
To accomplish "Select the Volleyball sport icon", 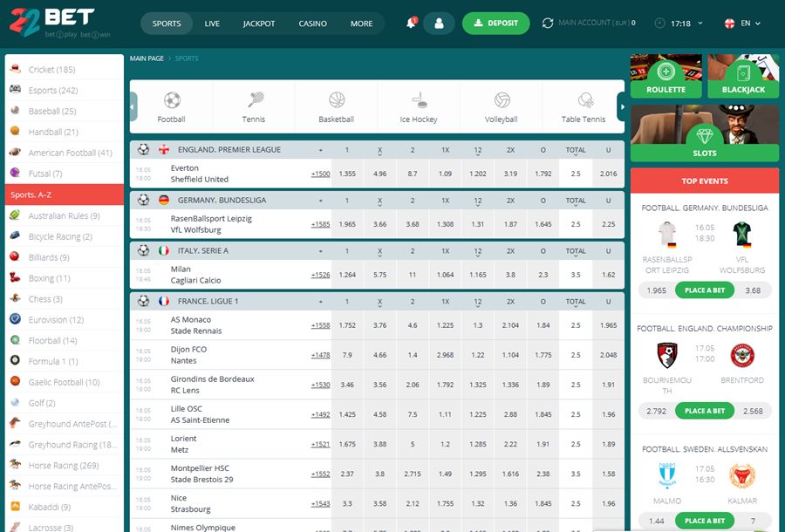I will point(502,100).
